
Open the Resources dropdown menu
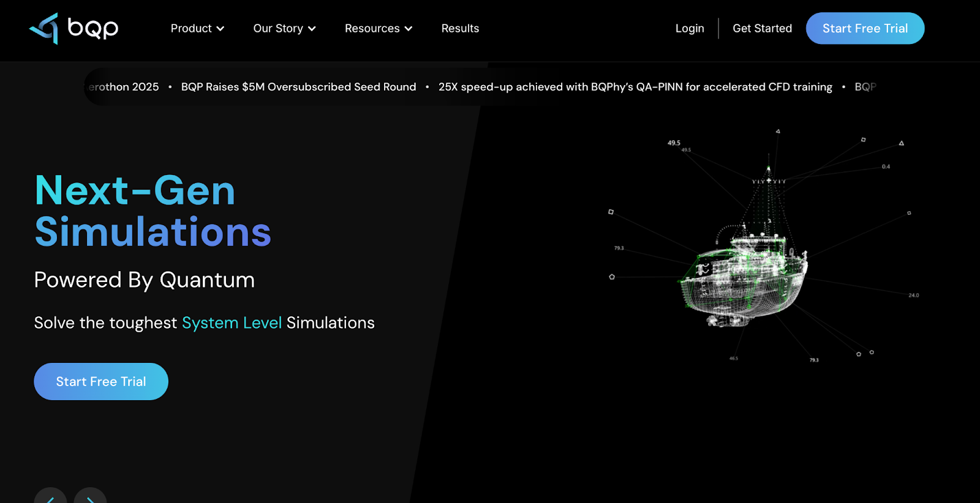point(379,29)
